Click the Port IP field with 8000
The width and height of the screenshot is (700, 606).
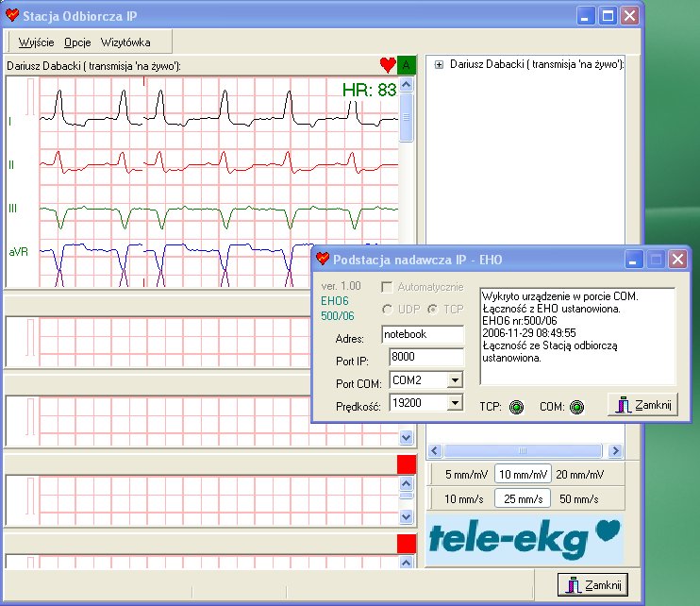pos(426,357)
